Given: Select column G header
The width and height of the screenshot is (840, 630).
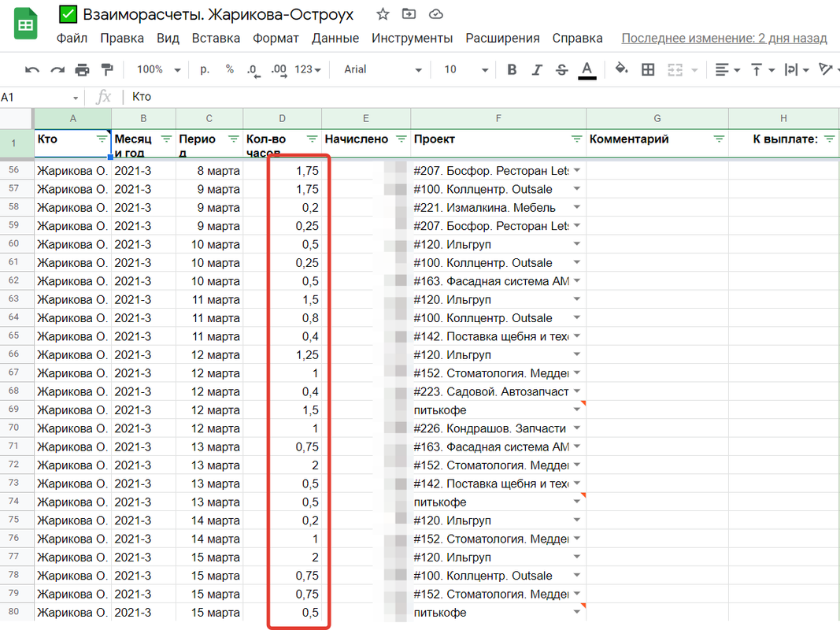Looking at the screenshot, I should tap(657, 118).
